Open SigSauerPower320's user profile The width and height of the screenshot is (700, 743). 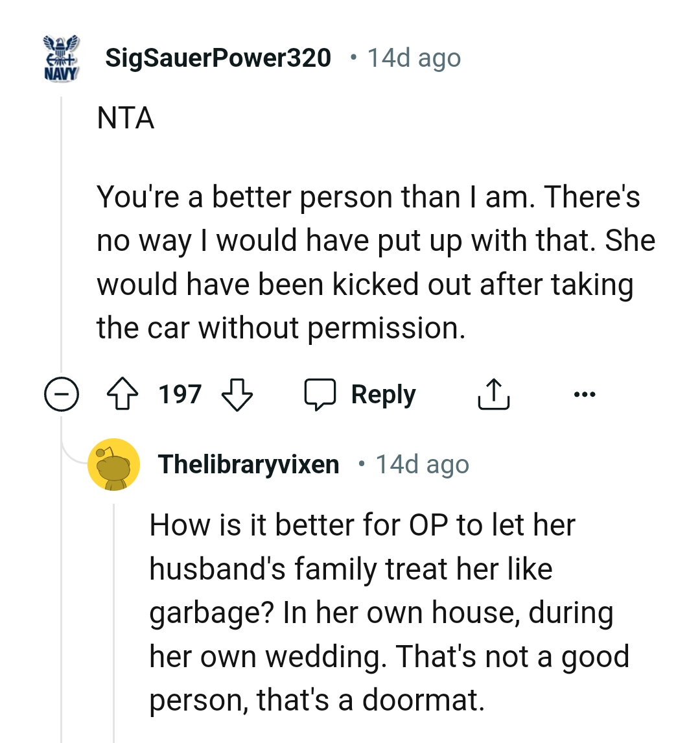[218, 58]
